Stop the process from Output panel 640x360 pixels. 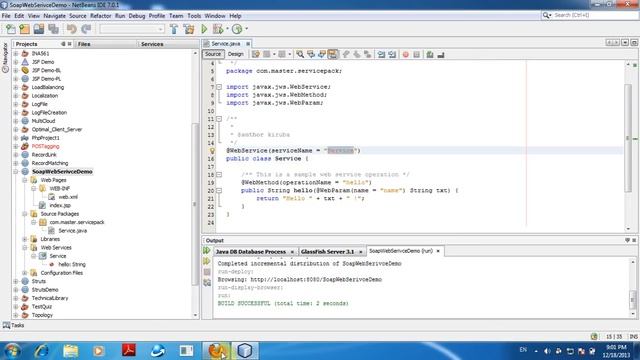pos(207,272)
